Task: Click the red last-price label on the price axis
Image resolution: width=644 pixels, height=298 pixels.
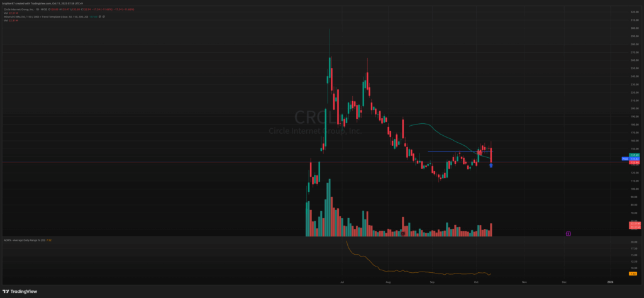Action: coord(634,163)
